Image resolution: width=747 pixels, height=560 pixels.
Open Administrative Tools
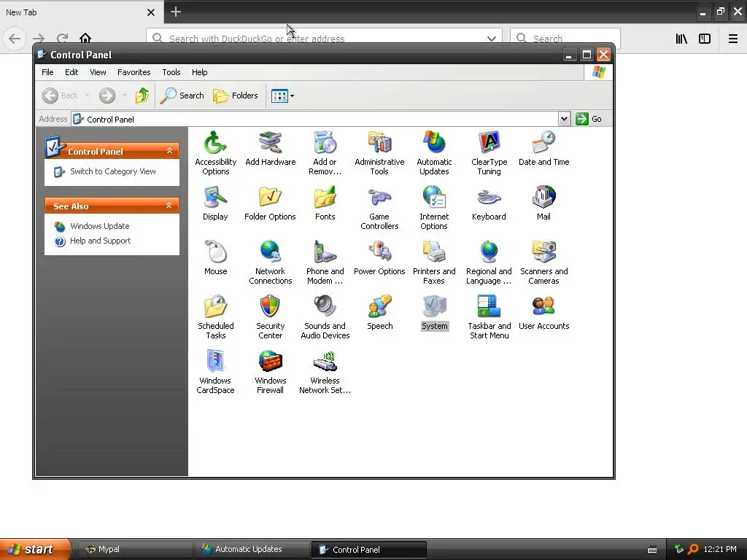tap(379, 153)
